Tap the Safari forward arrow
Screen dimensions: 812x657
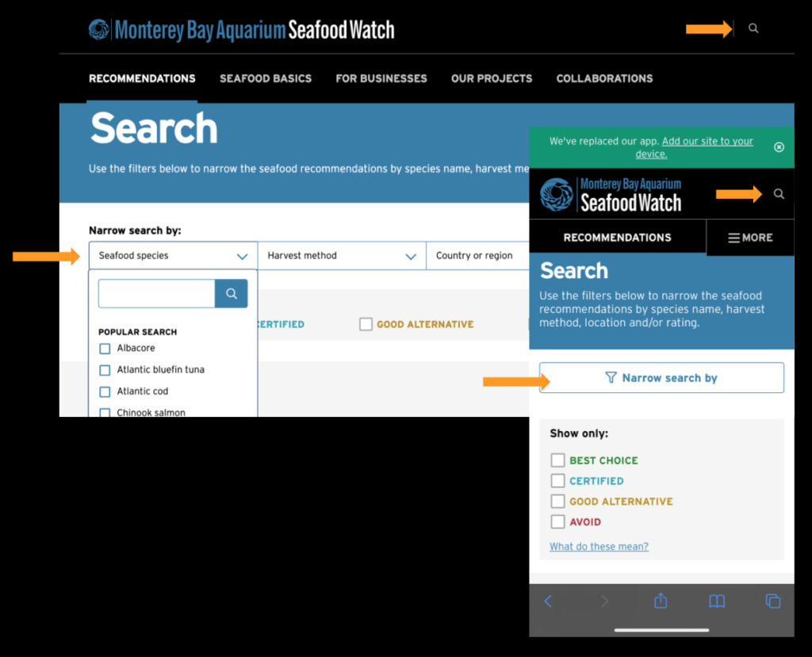pyautogui.click(x=604, y=601)
